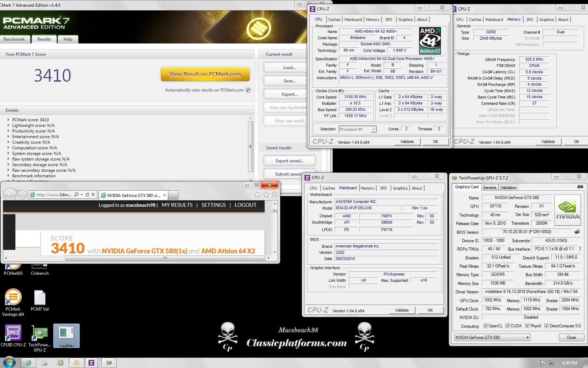Open Validation tab in GPU-Z
Viewport: 588px width, 368px height.
coord(508,188)
